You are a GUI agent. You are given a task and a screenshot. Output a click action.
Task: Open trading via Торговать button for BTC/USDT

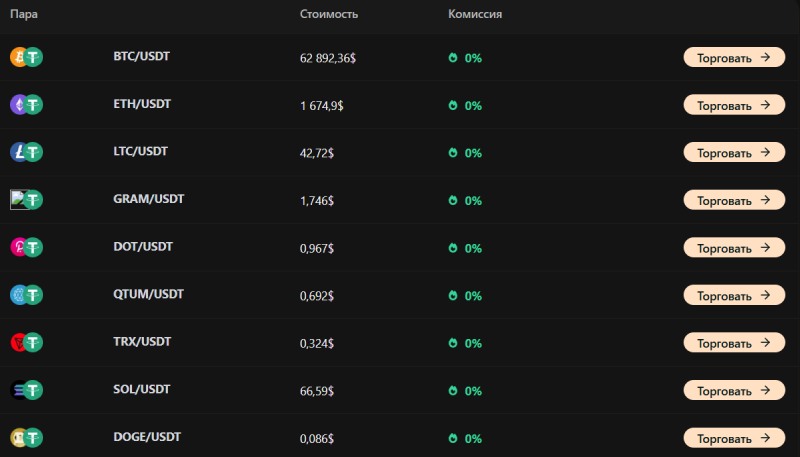point(734,57)
